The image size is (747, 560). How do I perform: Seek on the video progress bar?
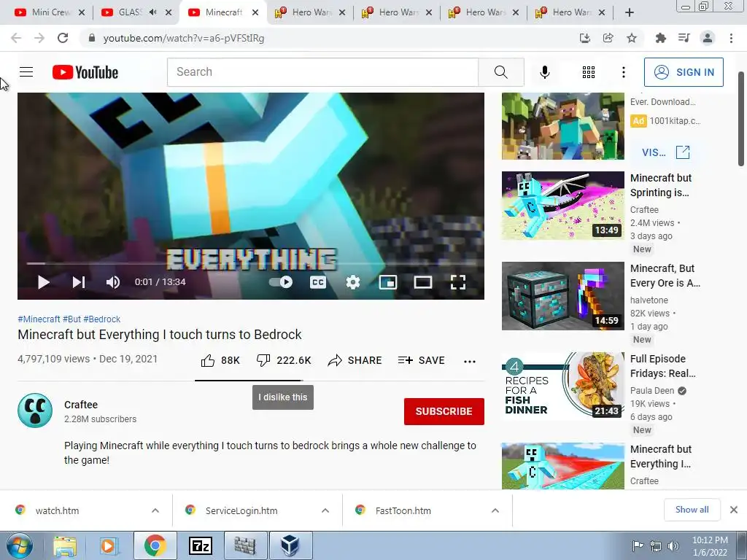click(251, 262)
